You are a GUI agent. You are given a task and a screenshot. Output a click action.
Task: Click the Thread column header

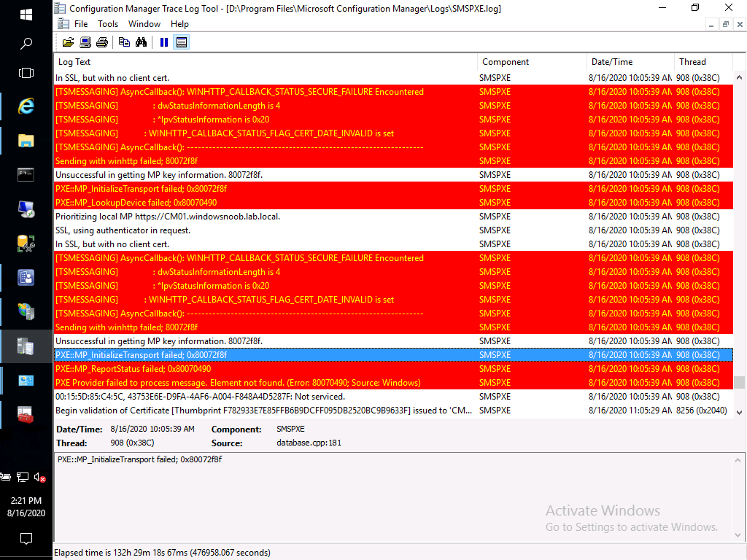703,62
